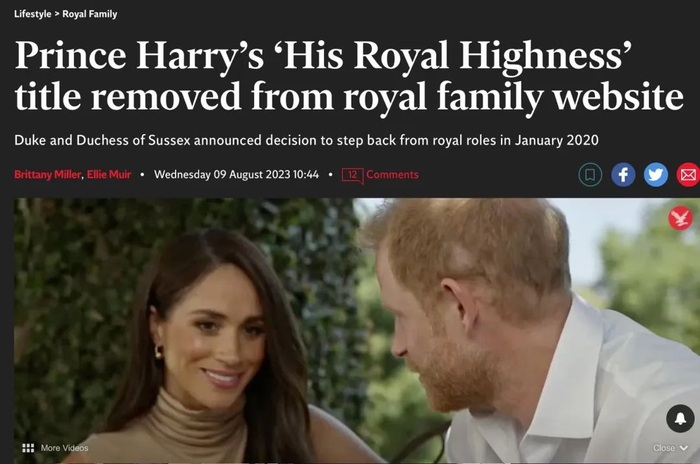Open the More Videos grid icon
This screenshot has width=700, height=464.
coord(28,448)
